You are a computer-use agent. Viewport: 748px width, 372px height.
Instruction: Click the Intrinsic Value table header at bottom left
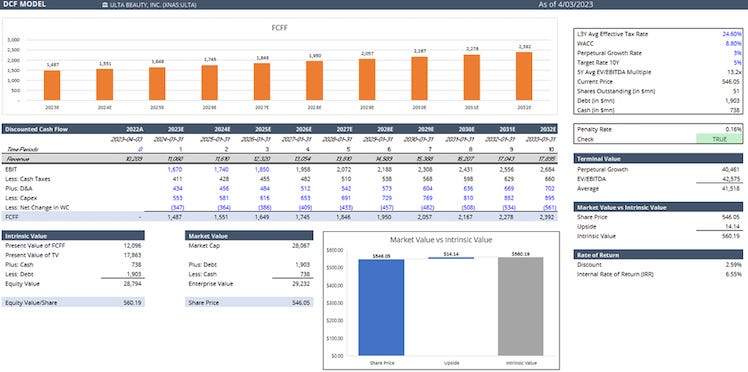pyautogui.click(x=73, y=236)
